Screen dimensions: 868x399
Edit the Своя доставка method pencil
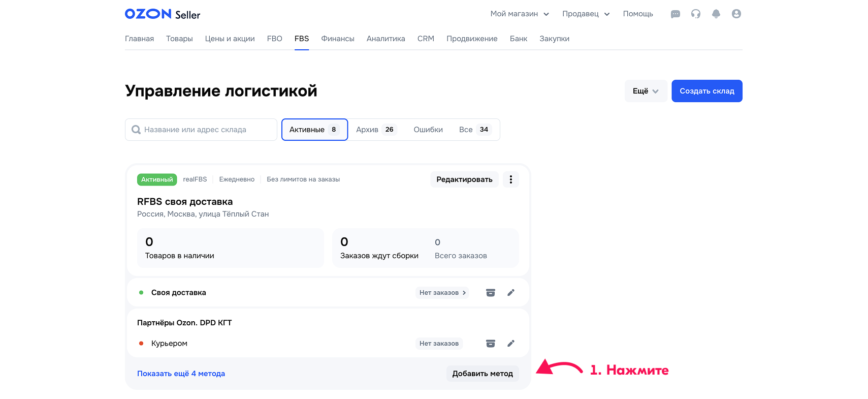pos(511,293)
